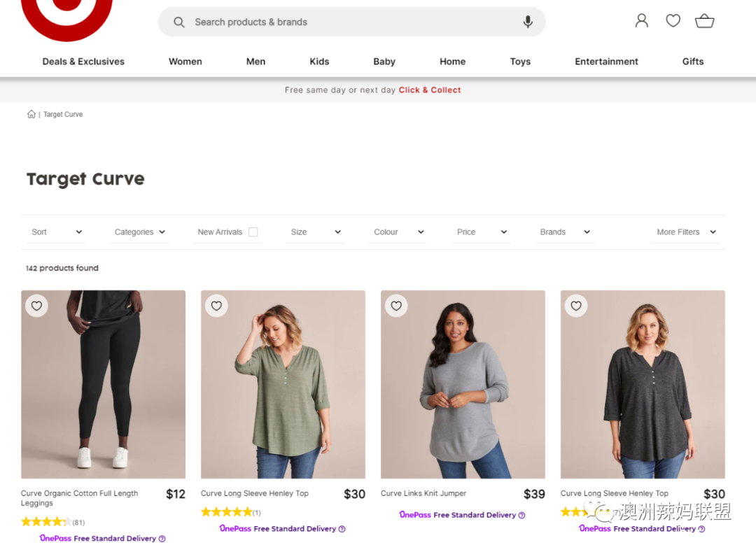Activate voice search microphone icon
Screen dimensions: 756x545
[x=528, y=22]
